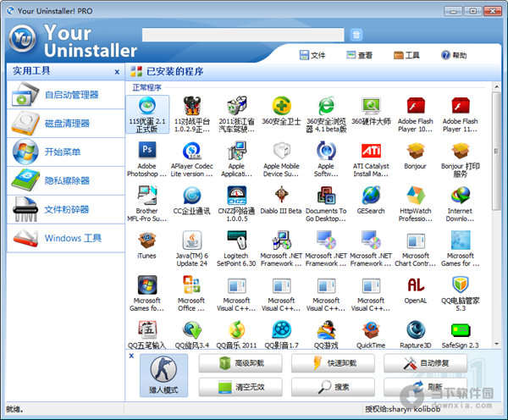
Task: Click scrollbar down arrow of program list
Action: click(496, 344)
